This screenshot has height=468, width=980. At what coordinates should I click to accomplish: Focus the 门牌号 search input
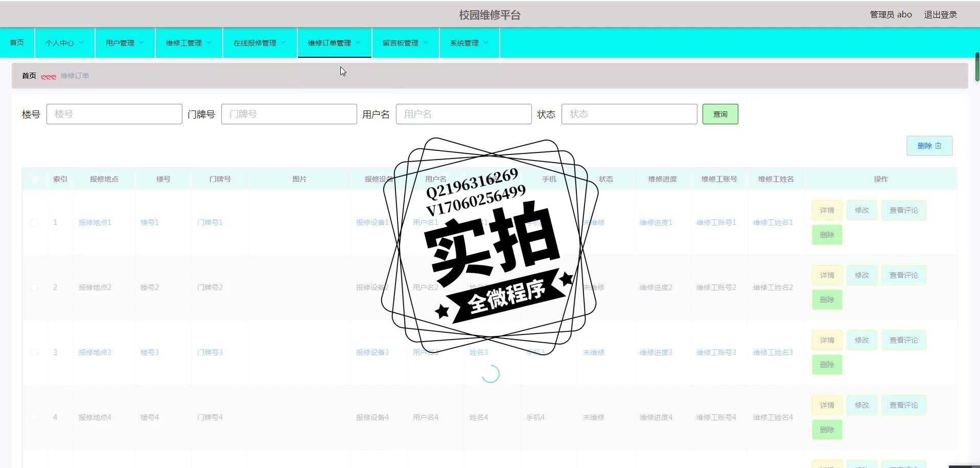point(289,114)
